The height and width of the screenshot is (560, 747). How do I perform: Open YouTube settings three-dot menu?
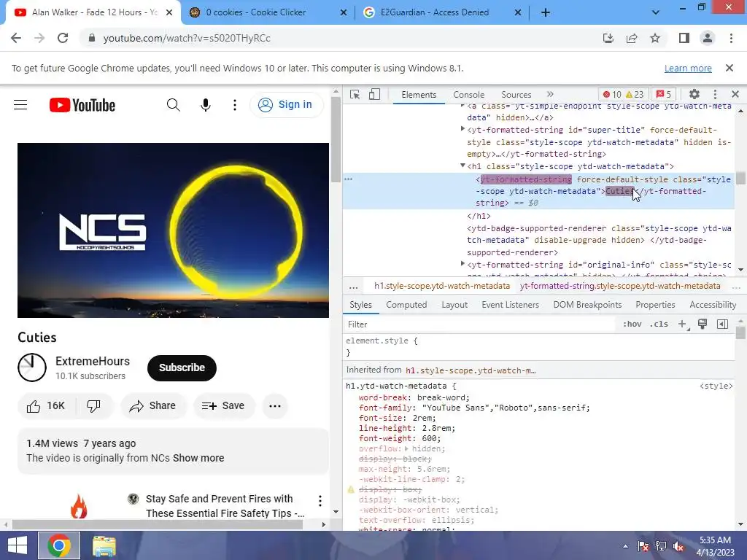click(x=234, y=105)
